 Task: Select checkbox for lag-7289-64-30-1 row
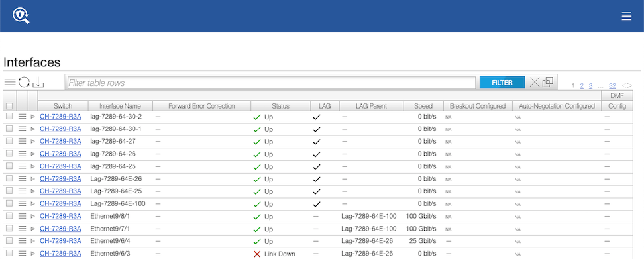click(x=9, y=129)
